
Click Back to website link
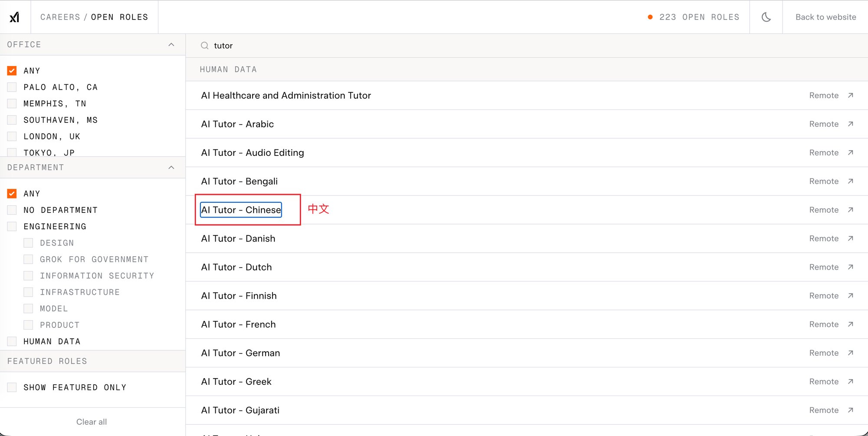click(825, 17)
